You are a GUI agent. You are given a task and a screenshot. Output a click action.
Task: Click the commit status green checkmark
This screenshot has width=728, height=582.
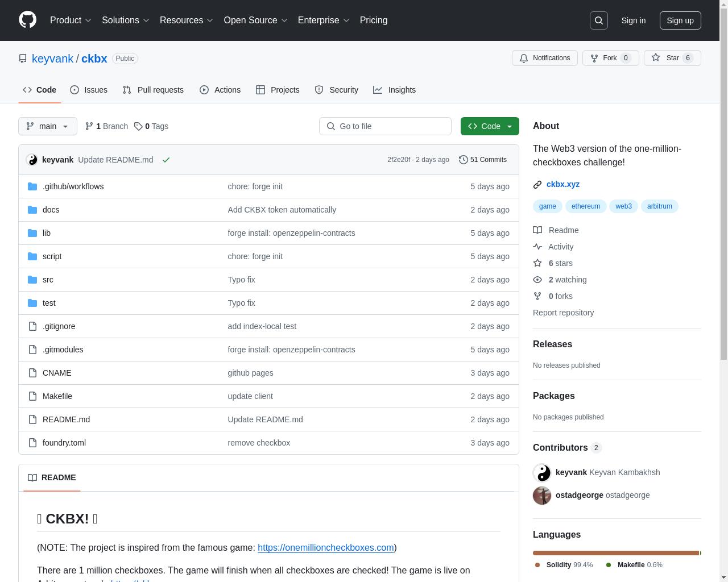click(166, 160)
